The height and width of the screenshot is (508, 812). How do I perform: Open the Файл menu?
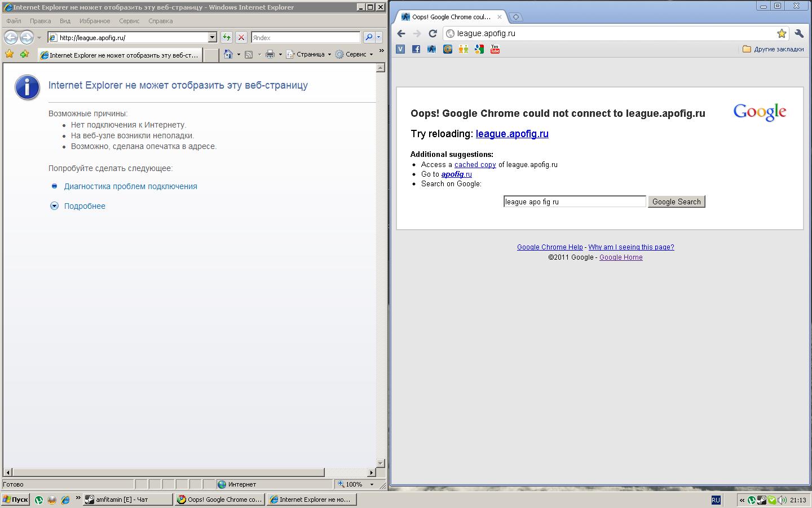(x=14, y=21)
